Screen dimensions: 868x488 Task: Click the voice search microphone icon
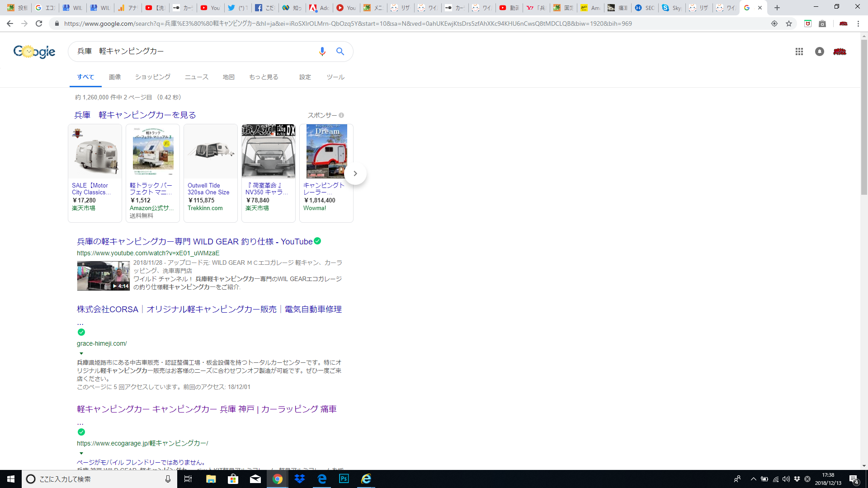(322, 52)
